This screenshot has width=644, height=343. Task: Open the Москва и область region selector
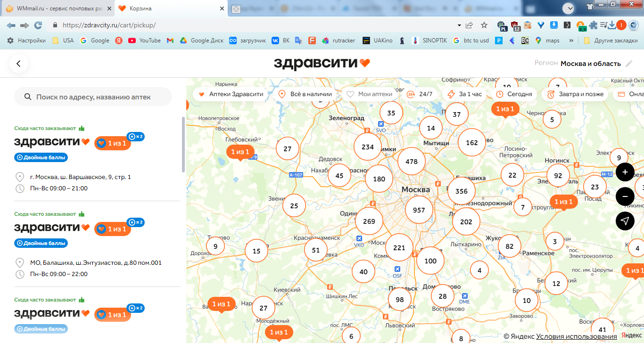(590, 64)
